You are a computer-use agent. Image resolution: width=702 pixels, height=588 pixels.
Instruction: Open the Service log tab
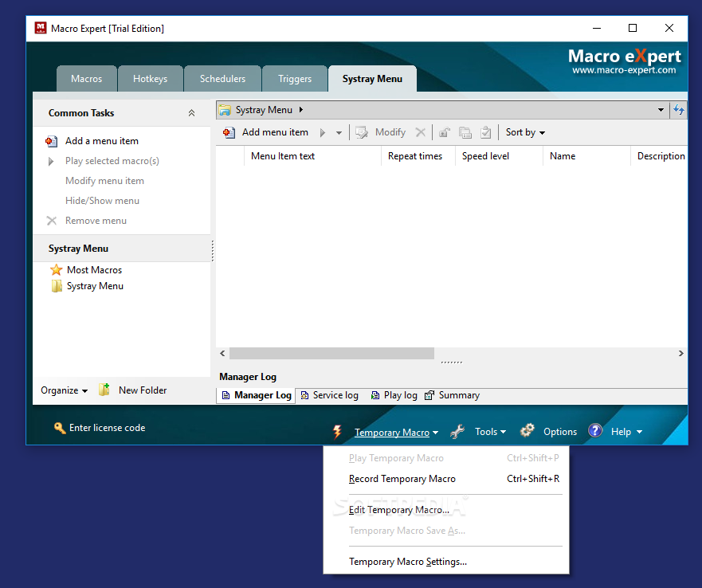(x=330, y=395)
